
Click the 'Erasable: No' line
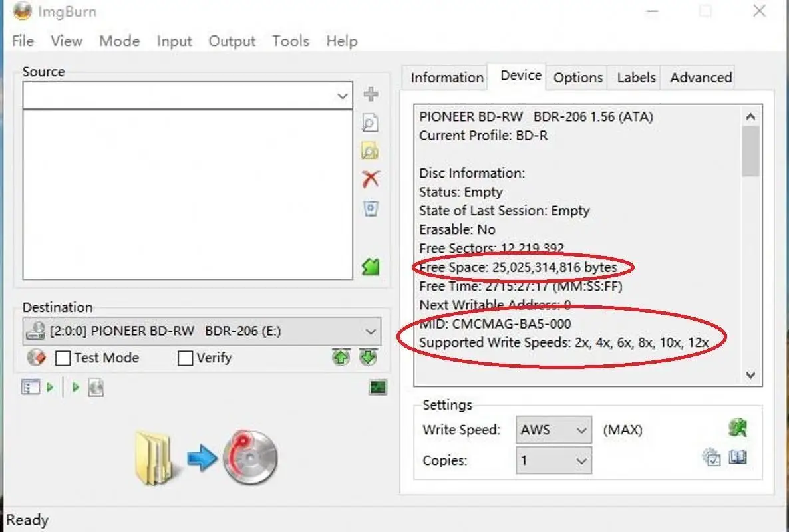pyautogui.click(x=458, y=230)
